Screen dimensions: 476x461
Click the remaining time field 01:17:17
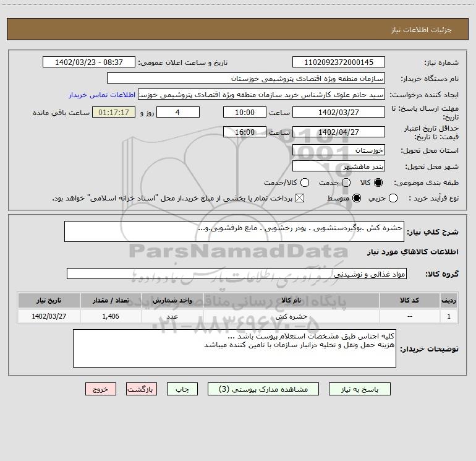[x=114, y=113]
